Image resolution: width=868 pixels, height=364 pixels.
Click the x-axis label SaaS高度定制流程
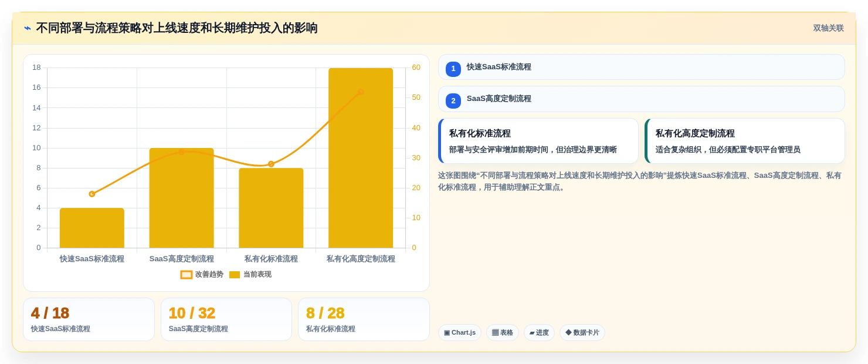[182, 259]
